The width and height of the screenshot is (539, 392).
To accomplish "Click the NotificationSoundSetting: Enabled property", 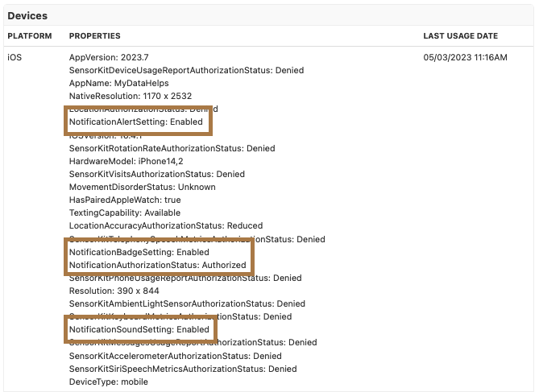I will (x=140, y=330).
